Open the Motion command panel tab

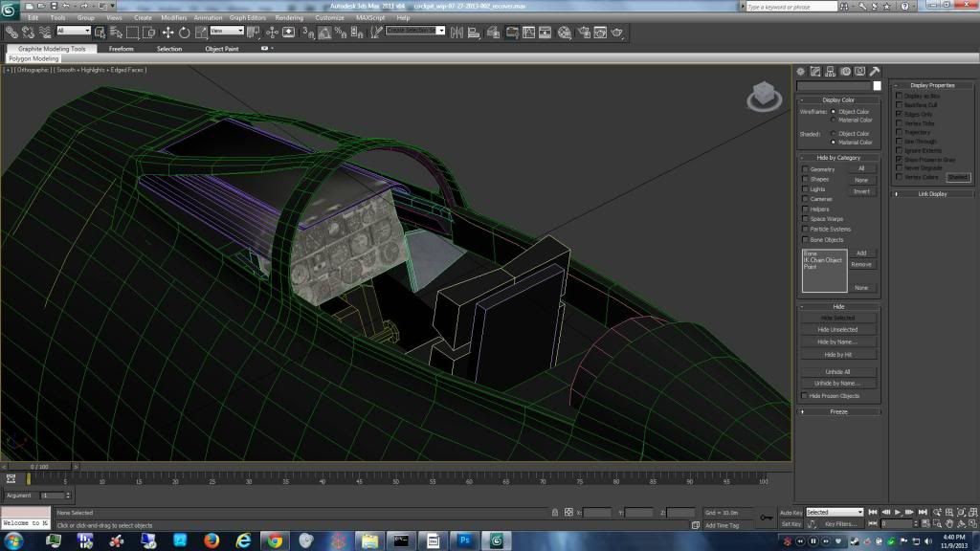(x=844, y=71)
